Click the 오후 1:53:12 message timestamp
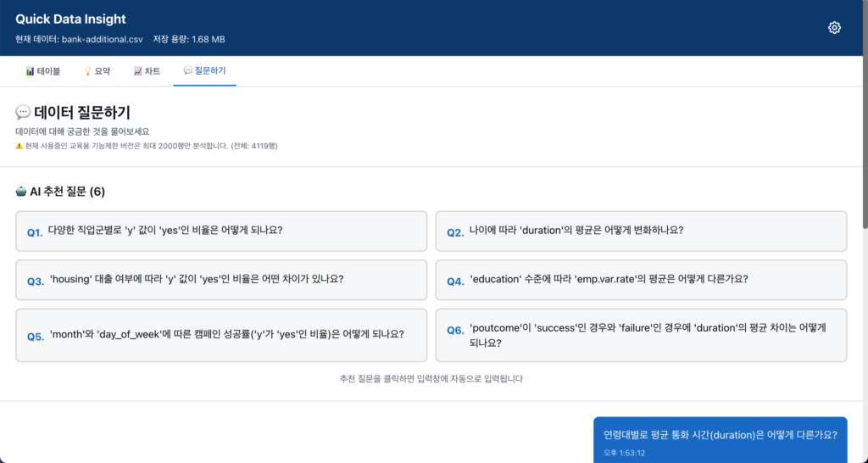Viewport: 868px width, 463px height. (x=620, y=453)
